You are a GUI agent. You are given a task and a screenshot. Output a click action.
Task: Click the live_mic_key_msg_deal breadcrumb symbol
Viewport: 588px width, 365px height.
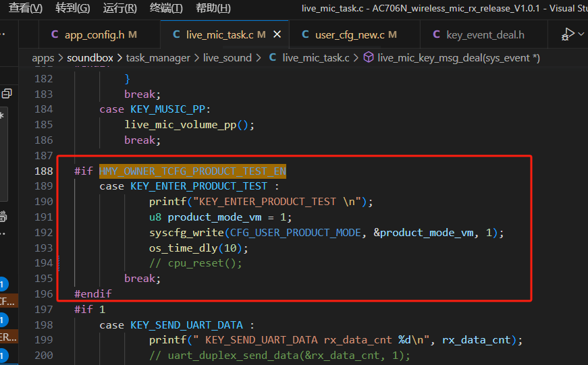[x=458, y=58]
